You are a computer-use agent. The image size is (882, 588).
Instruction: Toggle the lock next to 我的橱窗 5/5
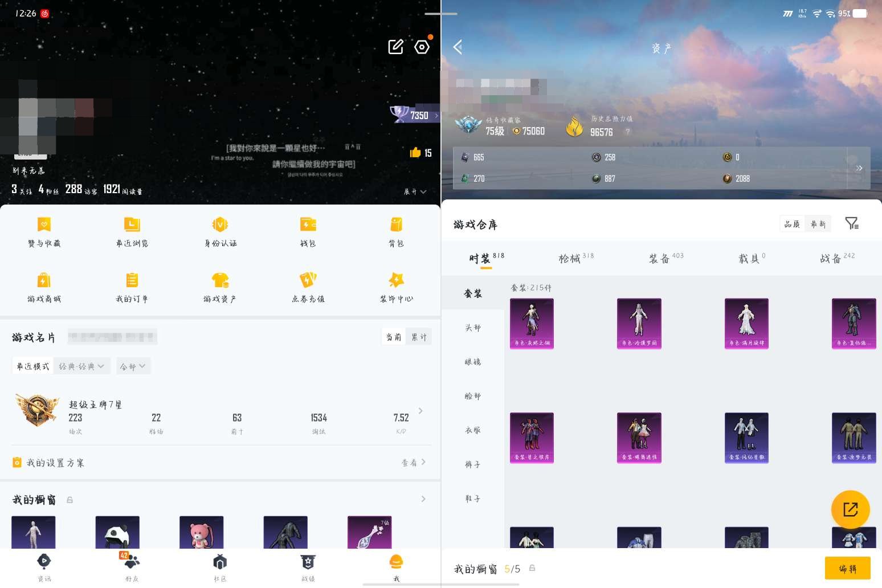point(532,568)
